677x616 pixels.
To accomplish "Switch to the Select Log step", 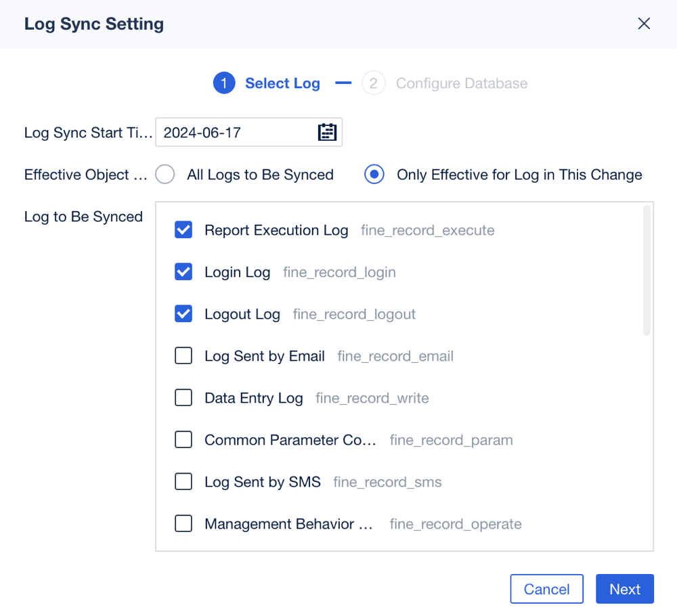I will coord(282,83).
